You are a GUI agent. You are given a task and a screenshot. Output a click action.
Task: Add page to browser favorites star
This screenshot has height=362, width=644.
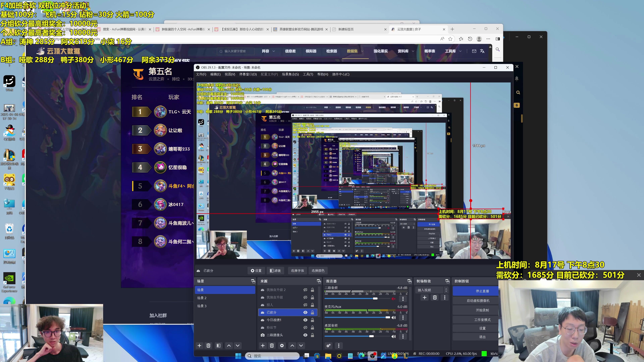[x=450, y=39]
